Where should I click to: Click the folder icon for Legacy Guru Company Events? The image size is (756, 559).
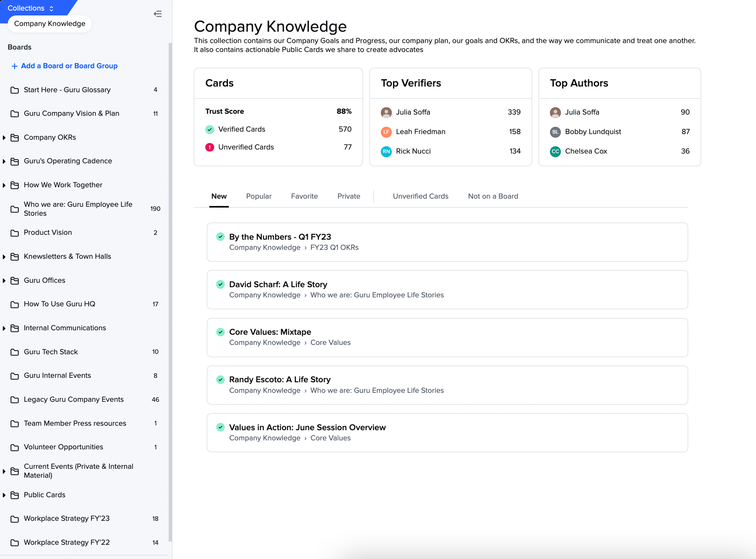pyautogui.click(x=15, y=400)
